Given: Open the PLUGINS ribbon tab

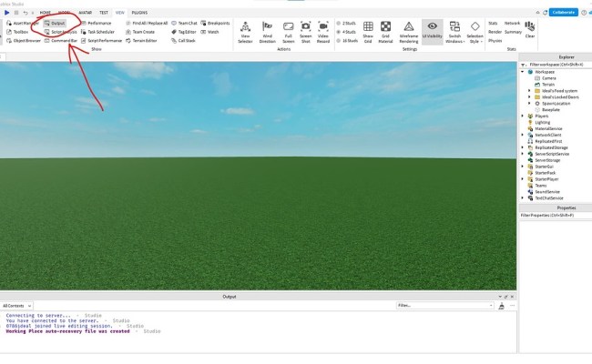Looking at the screenshot, I should tap(139, 13).
